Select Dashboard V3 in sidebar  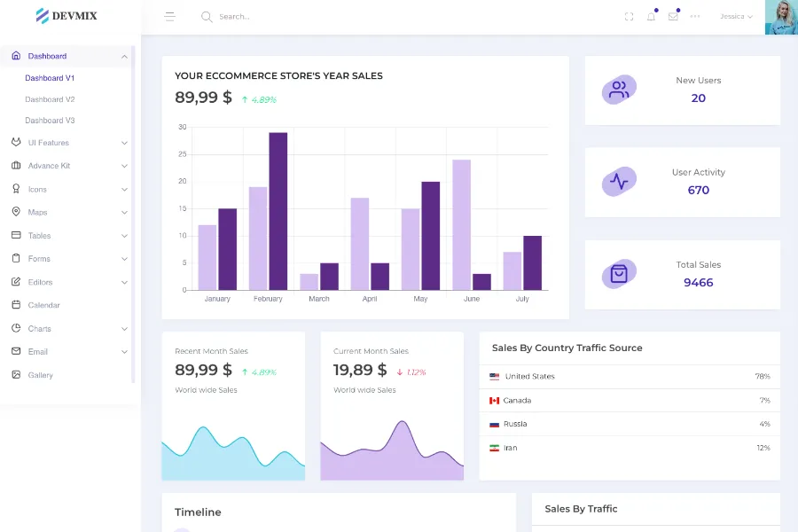pyautogui.click(x=50, y=121)
